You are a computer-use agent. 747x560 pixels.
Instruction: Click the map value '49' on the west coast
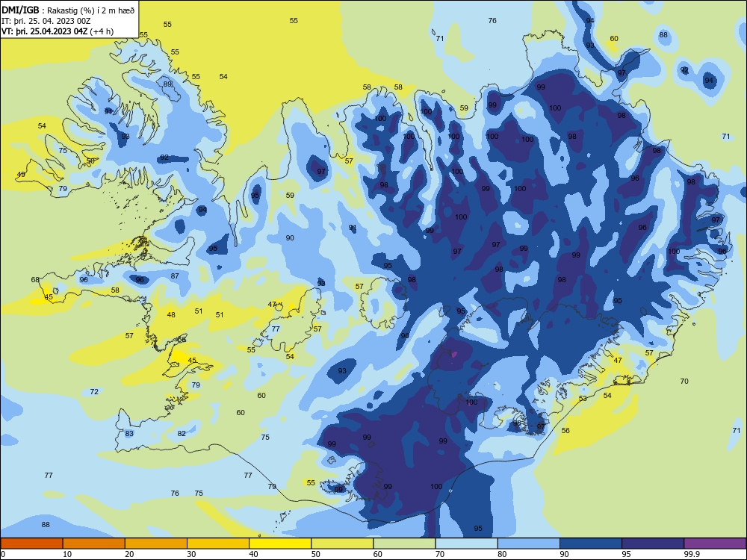(21, 174)
